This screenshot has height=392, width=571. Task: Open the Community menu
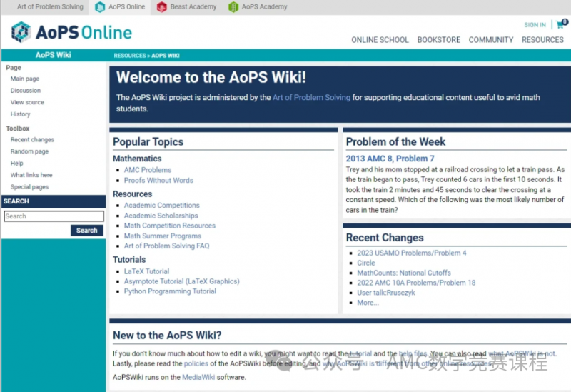tap(491, 40)
